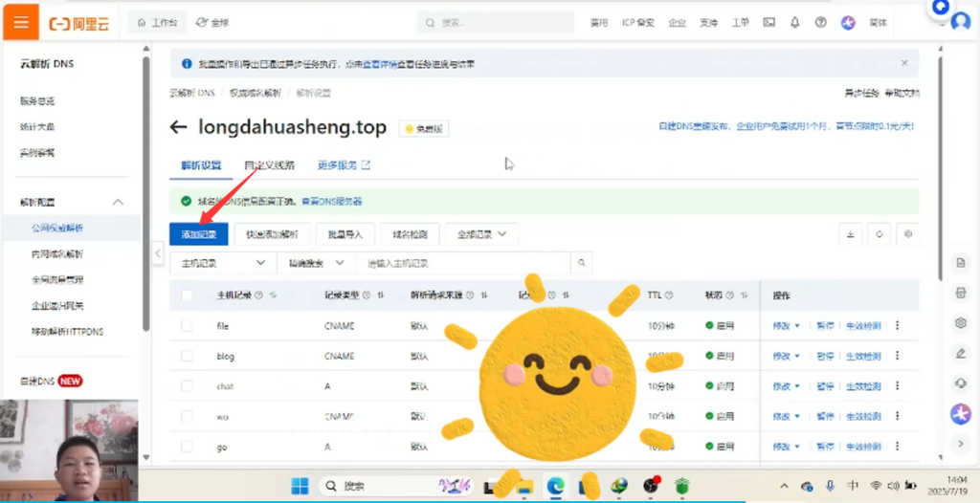Open the column settings icon
The height and width of the screenshot is (503, 980).
(x=908, y=234)
